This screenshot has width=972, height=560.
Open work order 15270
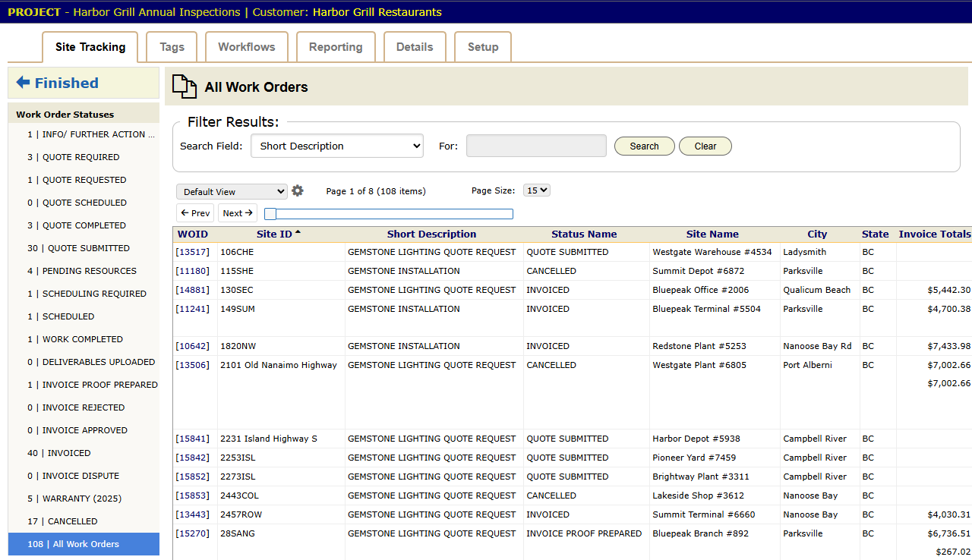click(193, 533)
